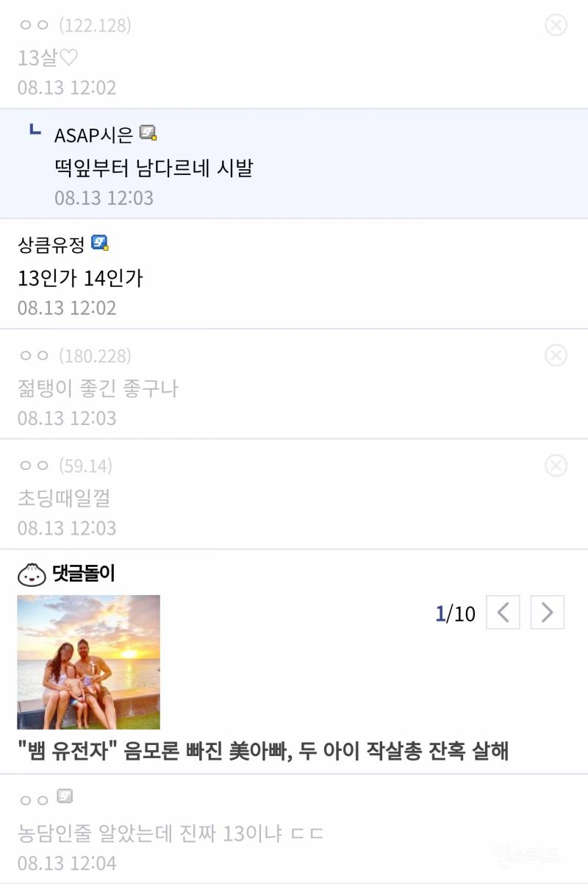Click the gray badge icon on last comment
This screenshot has height=884, width=588.
click(x=65, y=796)
